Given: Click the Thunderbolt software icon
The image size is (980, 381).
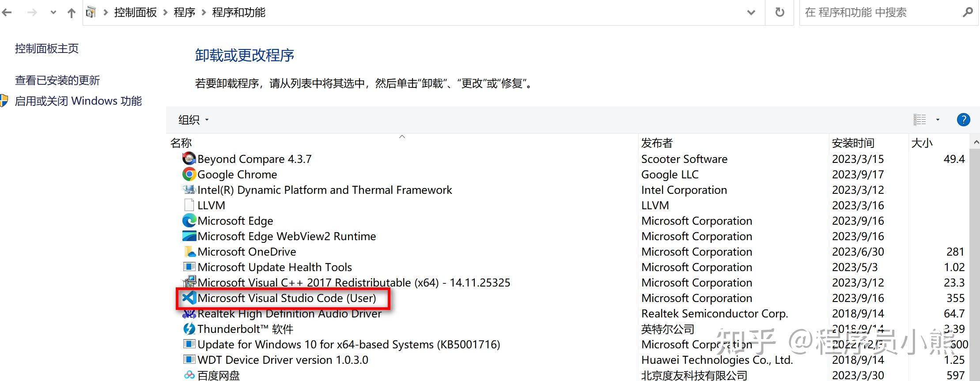Looking at the screenshot, I should 189,329.
